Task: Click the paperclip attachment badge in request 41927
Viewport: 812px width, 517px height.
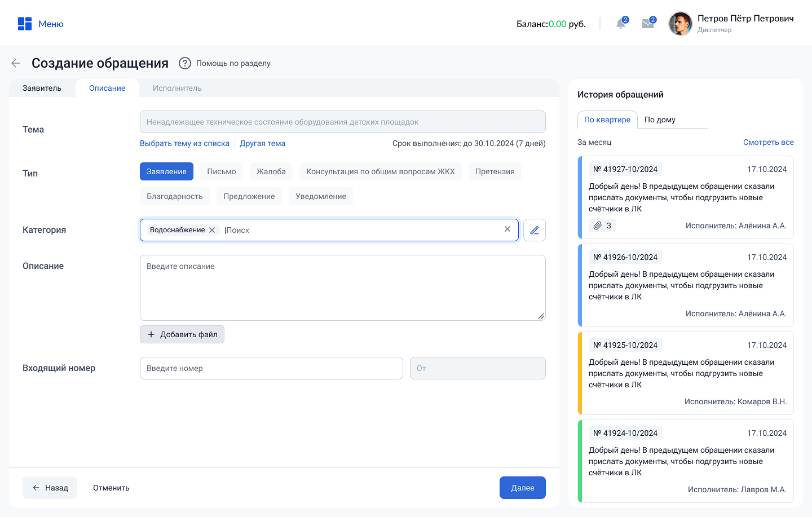Action: coord(602,226)
